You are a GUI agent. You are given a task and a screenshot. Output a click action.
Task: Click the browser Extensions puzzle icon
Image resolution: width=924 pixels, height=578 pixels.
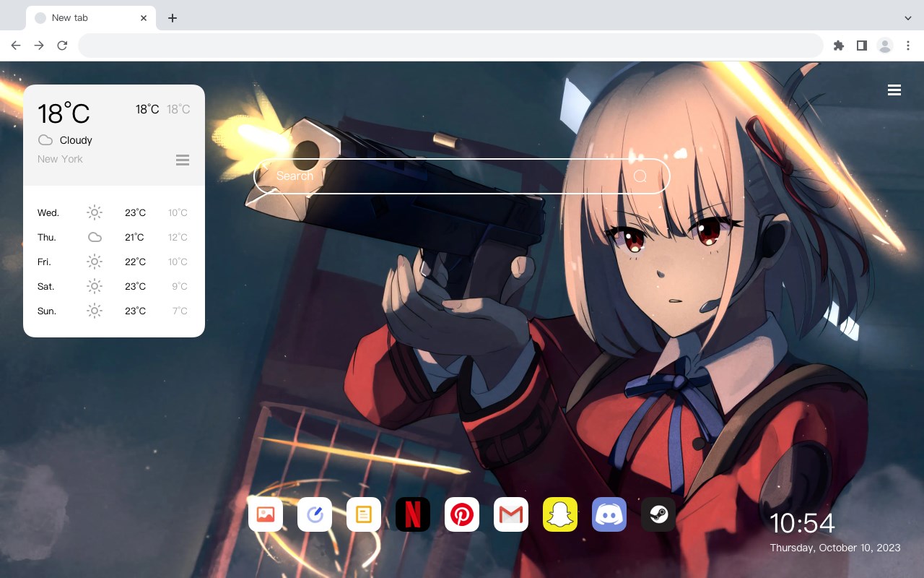(x=838, y=46)
